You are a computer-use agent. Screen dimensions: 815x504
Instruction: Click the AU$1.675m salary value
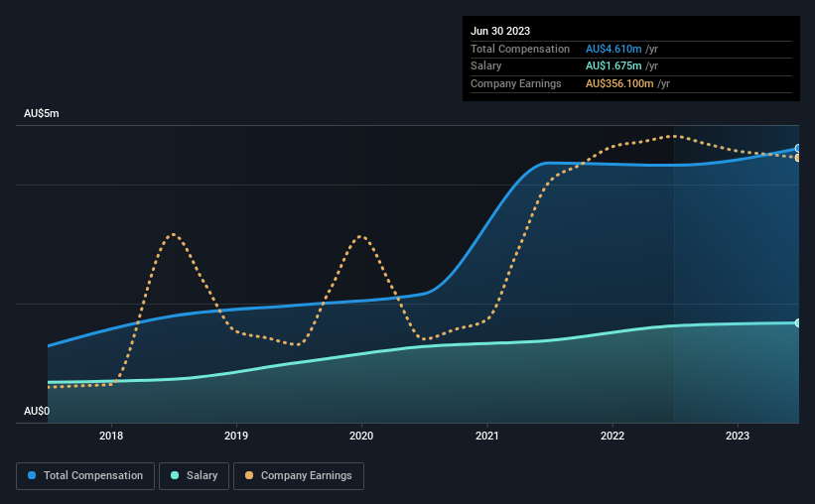click(613, 66)
